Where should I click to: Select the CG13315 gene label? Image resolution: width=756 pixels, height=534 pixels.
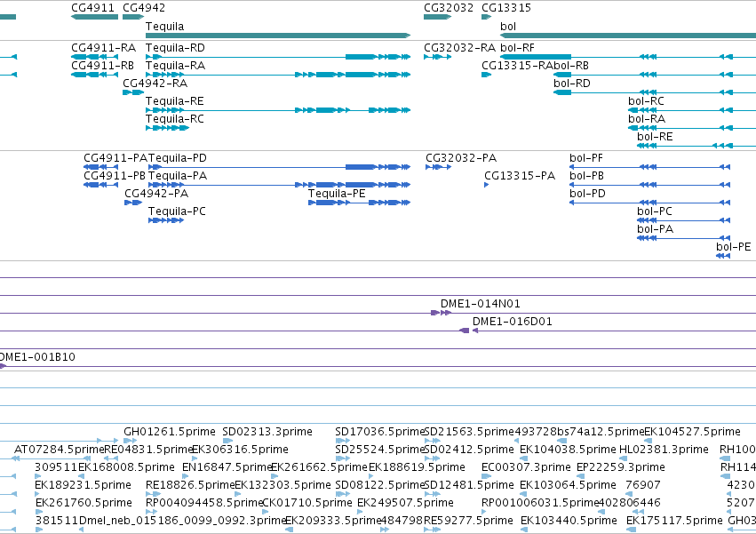click(x=506, y=8)
